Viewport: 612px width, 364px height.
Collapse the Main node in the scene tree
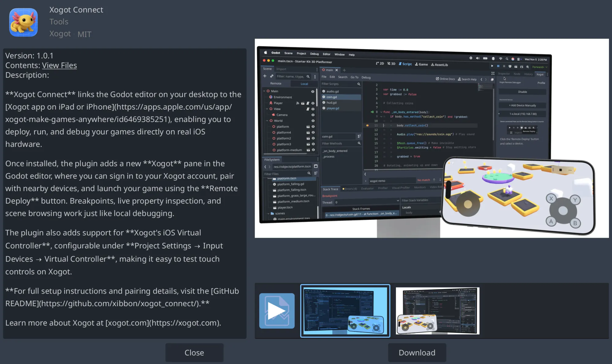264,91
